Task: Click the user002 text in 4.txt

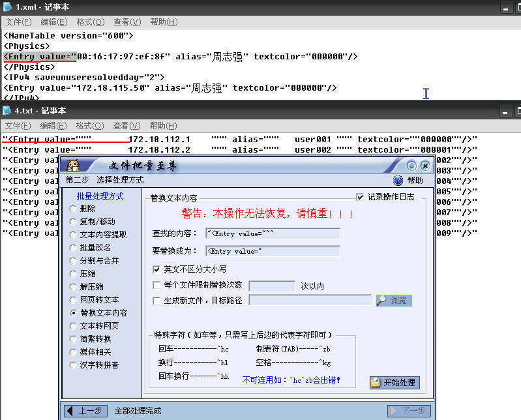Action: 313,150
